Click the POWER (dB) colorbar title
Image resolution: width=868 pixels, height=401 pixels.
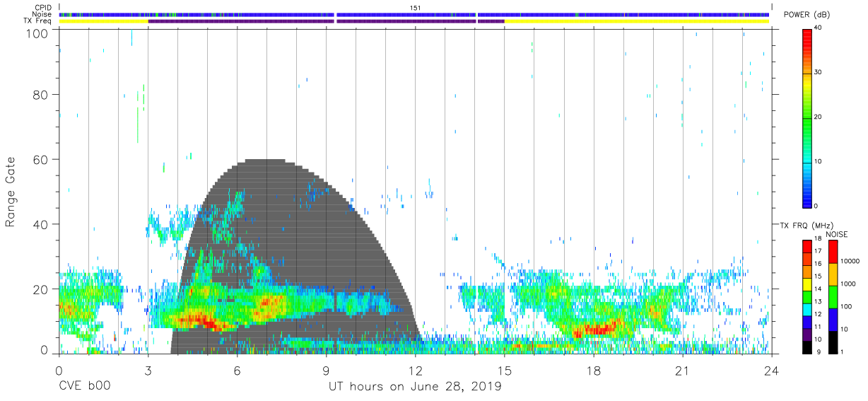tap(807, 15)
